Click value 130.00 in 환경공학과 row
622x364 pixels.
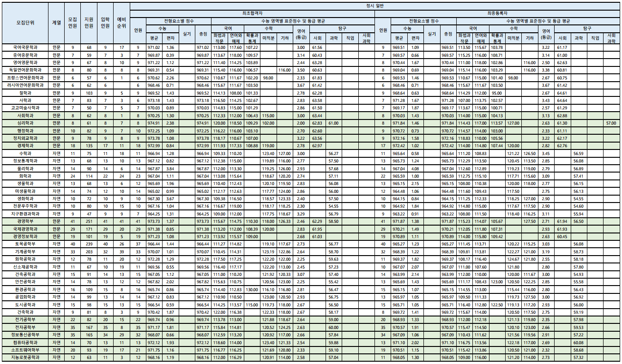252,289
